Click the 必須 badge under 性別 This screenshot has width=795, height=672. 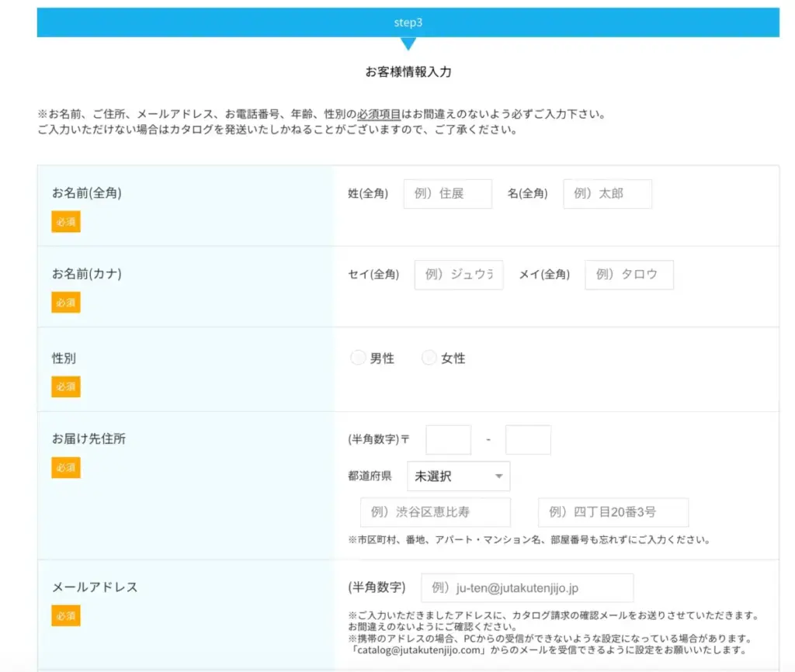[66, 386]
